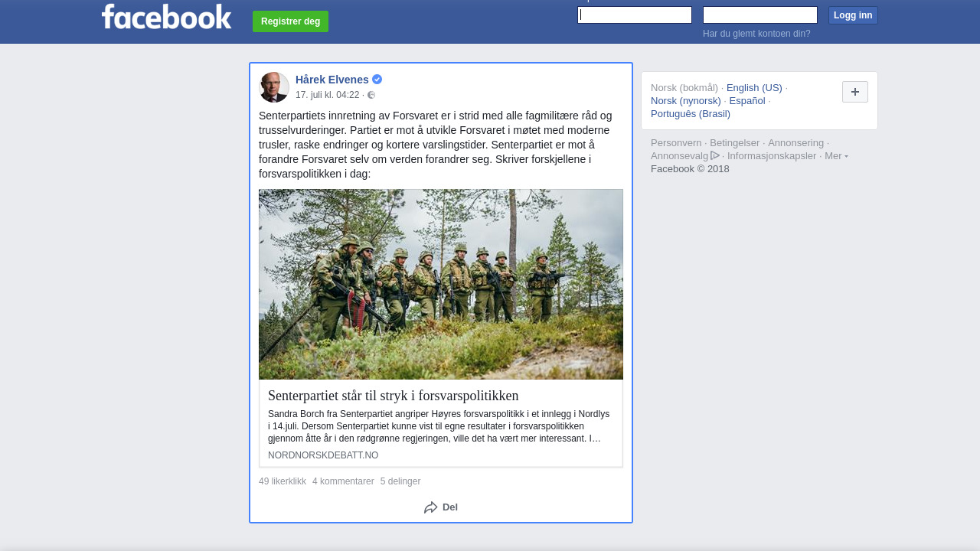The image size is (980, 551).
Task: Open article Senterpartiet står til stryk headline
Action: pyautogui.click(x=394, y=396)
